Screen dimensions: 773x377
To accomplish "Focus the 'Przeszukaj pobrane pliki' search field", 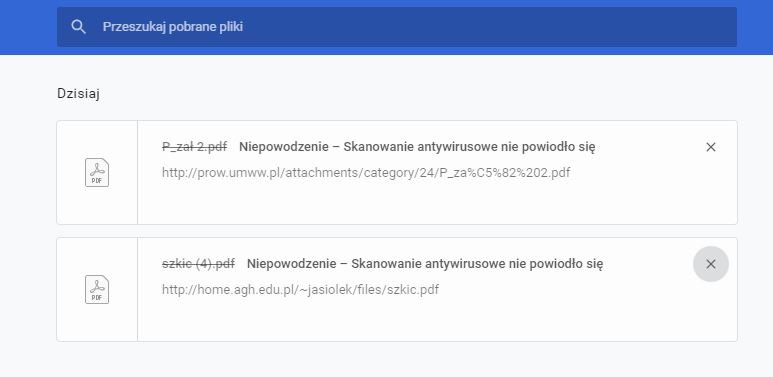I will (397, 27).
